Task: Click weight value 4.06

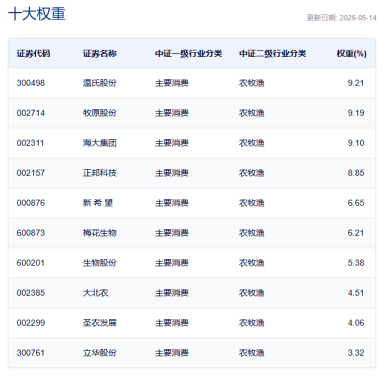Action: [x=356, y=323]
